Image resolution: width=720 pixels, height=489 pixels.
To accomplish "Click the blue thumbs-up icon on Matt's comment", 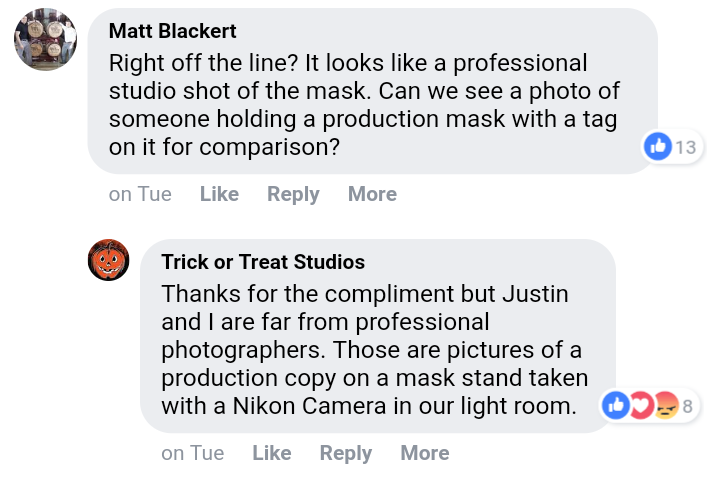I will point(658,148).
